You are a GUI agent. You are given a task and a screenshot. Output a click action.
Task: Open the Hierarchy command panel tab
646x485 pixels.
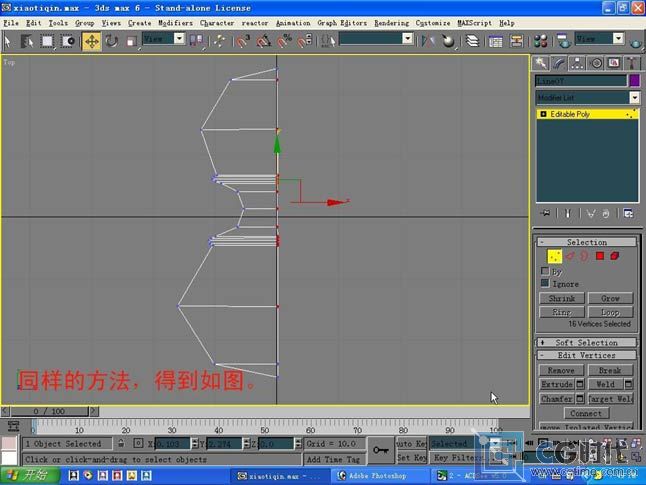577,63
